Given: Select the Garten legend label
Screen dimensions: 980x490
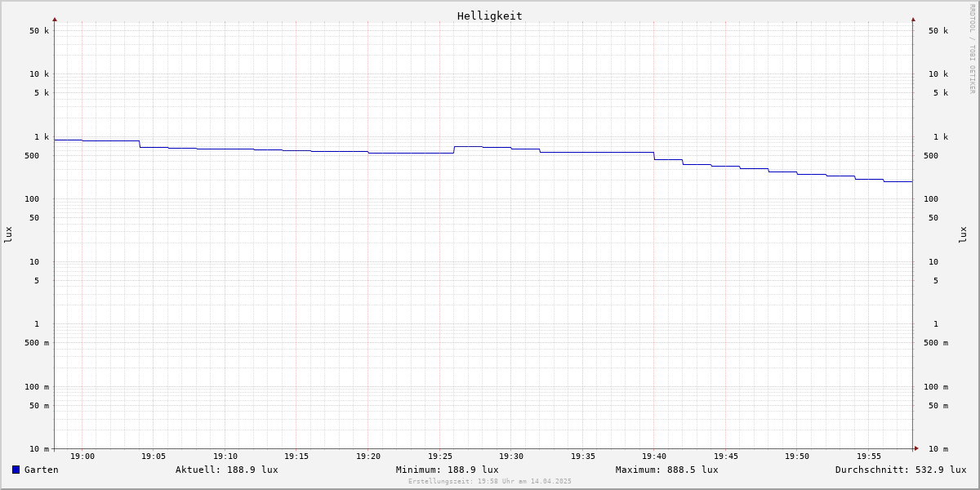Looking at the screenshot, I should 41,470.
